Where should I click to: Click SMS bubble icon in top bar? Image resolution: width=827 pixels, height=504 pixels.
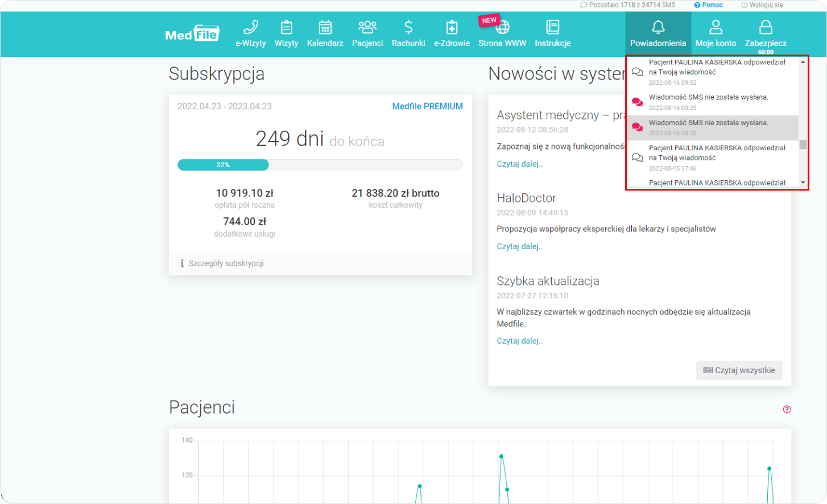pos(584,5)
